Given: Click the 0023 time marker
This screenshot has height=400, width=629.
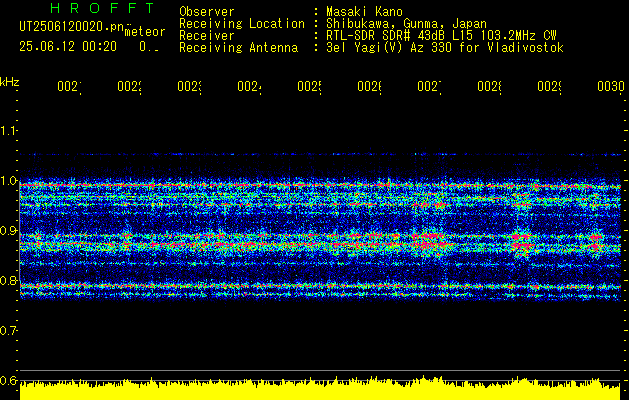Looking at the screenshot, I should point(189,86).
